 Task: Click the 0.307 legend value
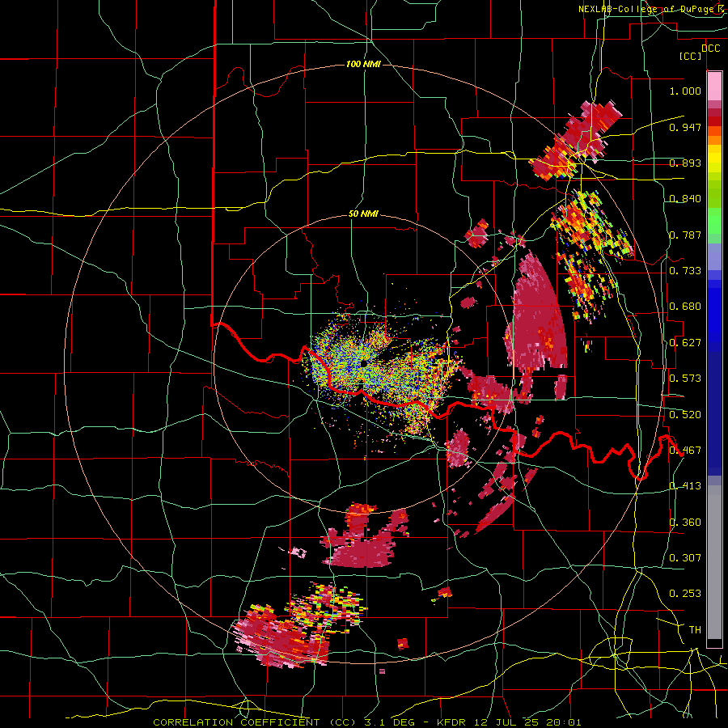click(685, 558)
